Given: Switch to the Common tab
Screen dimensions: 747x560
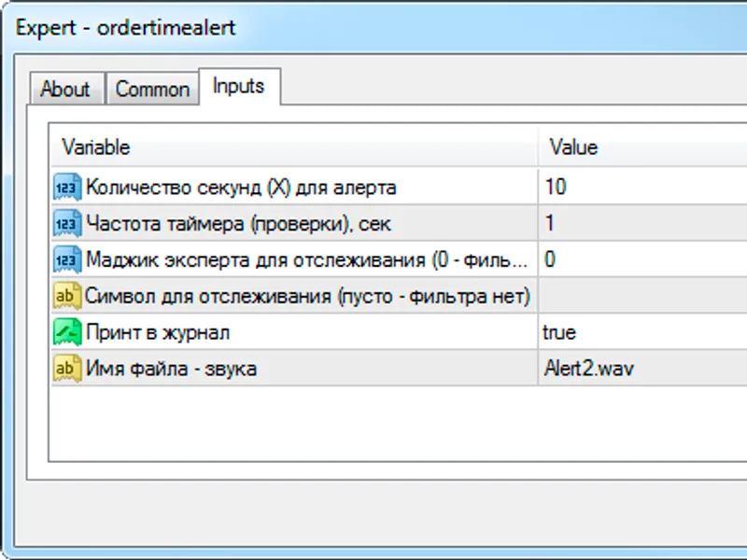Looking at the screenshot, I should [x=152, y=89].
